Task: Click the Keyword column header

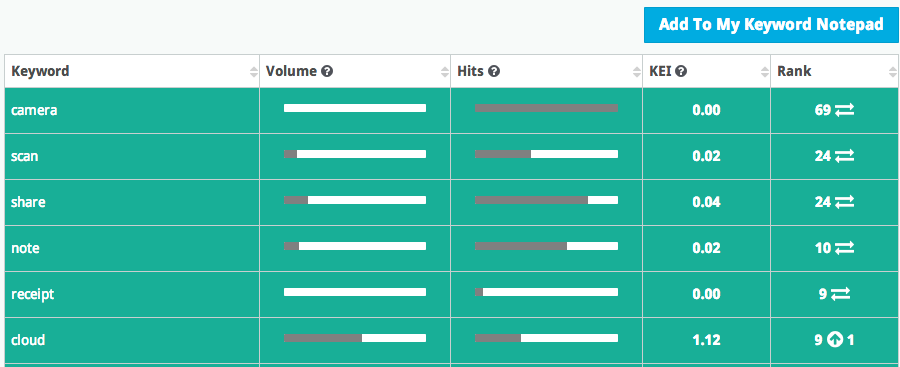Action: pyautogui.click(x=132, y=71)
